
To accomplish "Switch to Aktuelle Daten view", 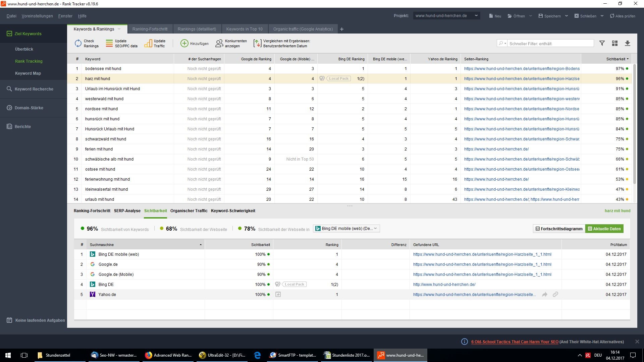I will 604,229.
